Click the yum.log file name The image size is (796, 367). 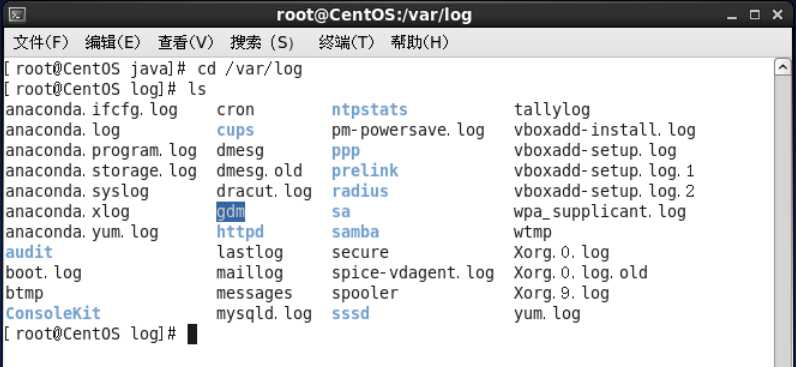coord(547,314)
